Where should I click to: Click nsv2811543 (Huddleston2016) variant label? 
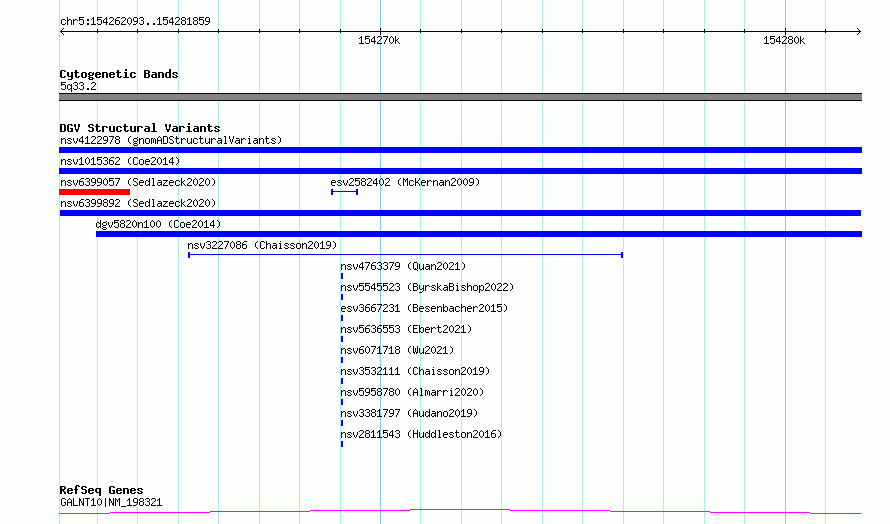coord(421,434)
